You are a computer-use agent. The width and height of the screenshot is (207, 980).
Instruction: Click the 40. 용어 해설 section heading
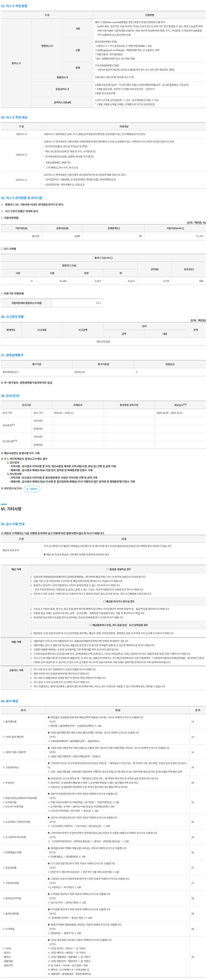[x=9, y=701]
